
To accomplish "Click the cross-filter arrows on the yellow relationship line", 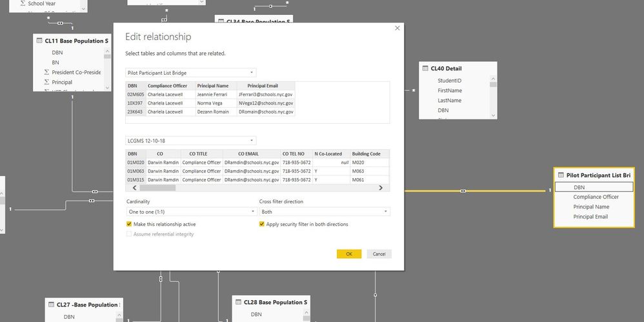I will (463, 191).
